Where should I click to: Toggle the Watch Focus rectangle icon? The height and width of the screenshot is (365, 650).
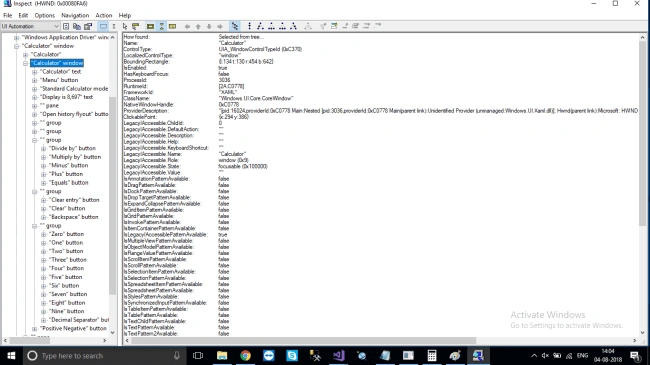coord(103,26)
